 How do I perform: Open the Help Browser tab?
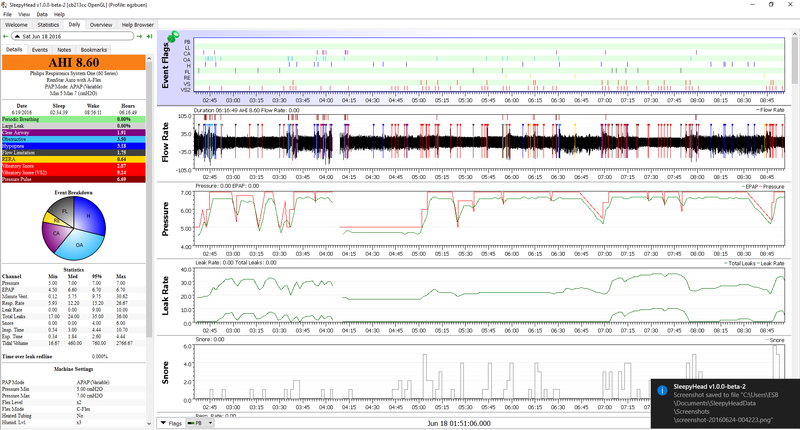pyautogui.click(x=137, y=24)
